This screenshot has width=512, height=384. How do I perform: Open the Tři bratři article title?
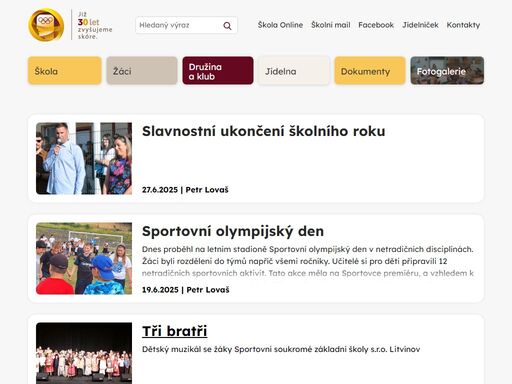point(175,331)
